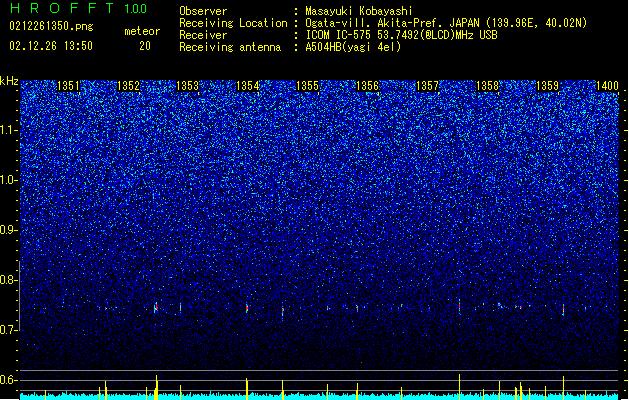Select the file name 0212261350.png

coord(51,27)
